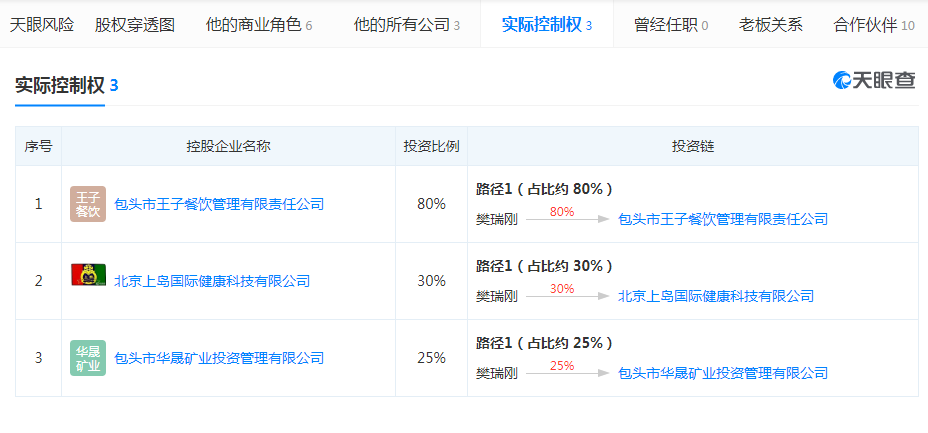
Task: Click the 王子餐饮 company logo
Action: [88, 204]
